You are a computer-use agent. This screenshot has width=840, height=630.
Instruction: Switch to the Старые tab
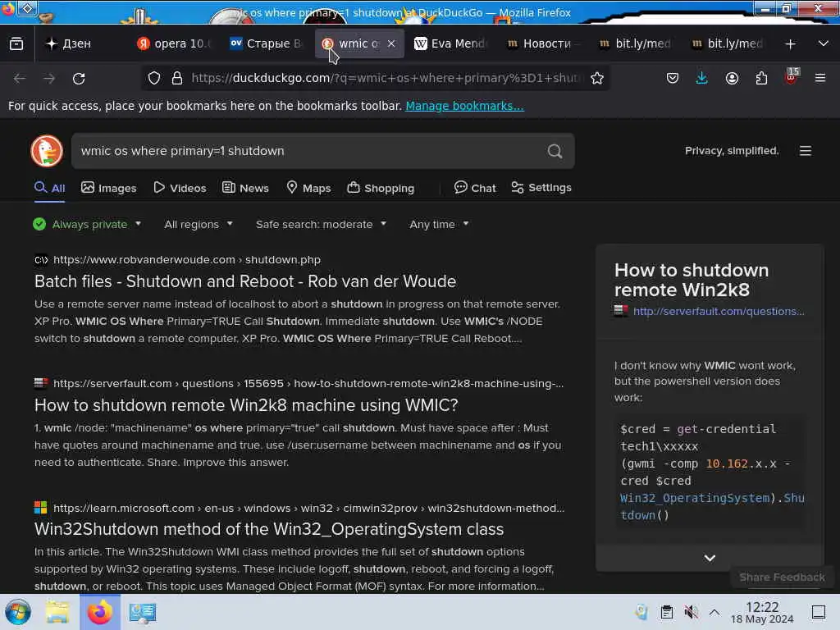coord(267,44)
